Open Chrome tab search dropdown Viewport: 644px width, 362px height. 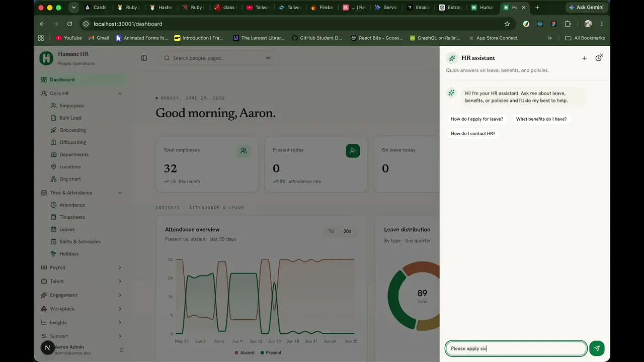[x=74, y=8]
